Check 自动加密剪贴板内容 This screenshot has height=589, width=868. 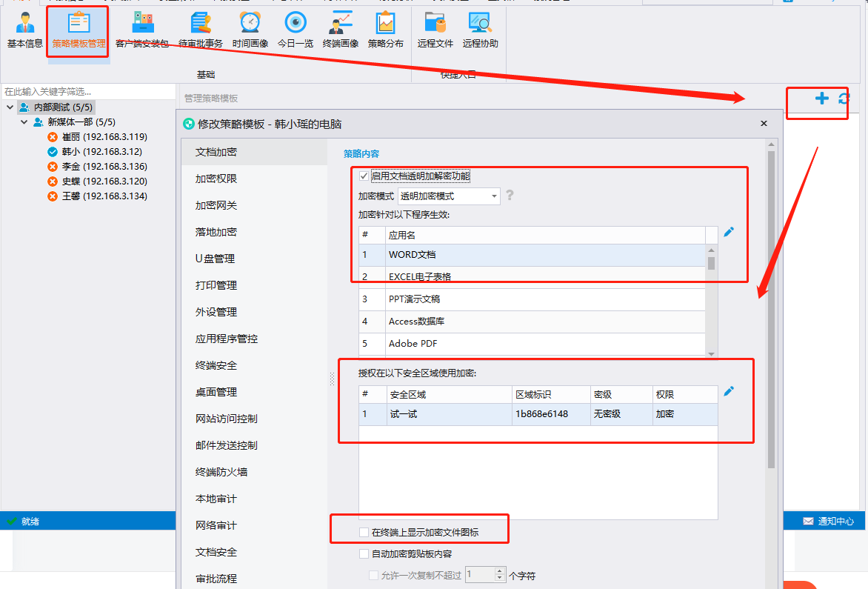[364, 553]
